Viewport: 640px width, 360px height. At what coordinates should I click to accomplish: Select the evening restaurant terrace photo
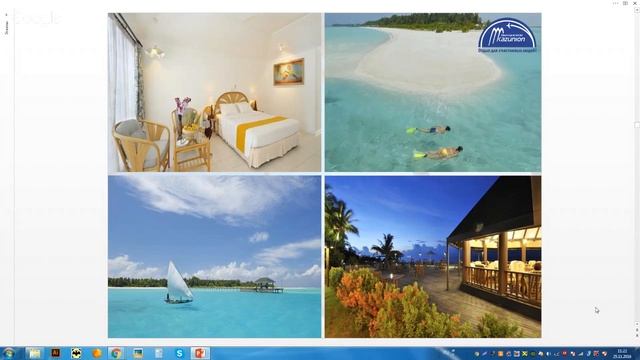(433, 257)
